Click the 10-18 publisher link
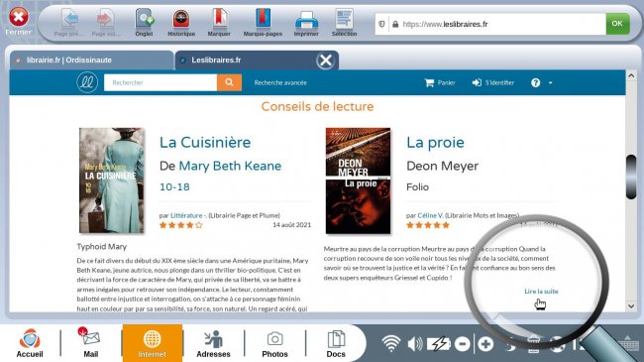The width and height of the screenshot is (644, 362). click(174, 187)
